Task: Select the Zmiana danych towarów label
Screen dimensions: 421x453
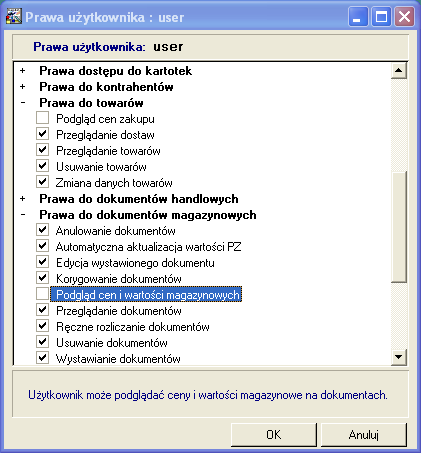Action: pos(114,183)
